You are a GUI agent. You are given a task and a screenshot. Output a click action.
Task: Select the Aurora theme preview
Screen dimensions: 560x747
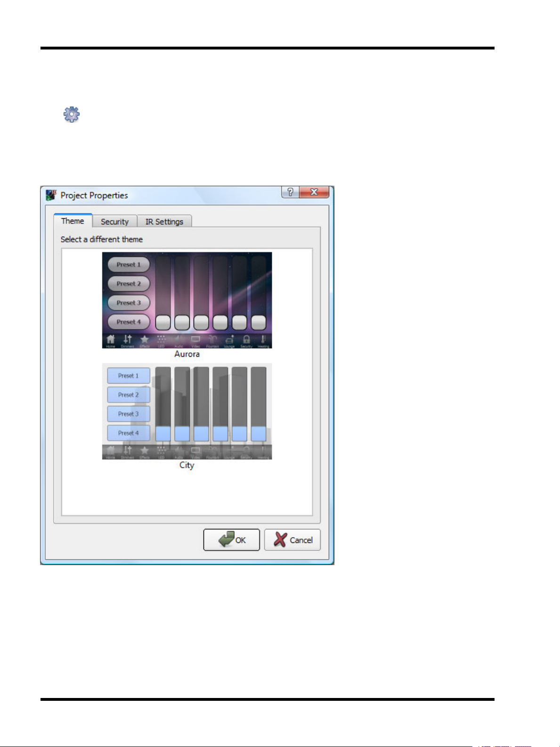[x=187, y=300]
